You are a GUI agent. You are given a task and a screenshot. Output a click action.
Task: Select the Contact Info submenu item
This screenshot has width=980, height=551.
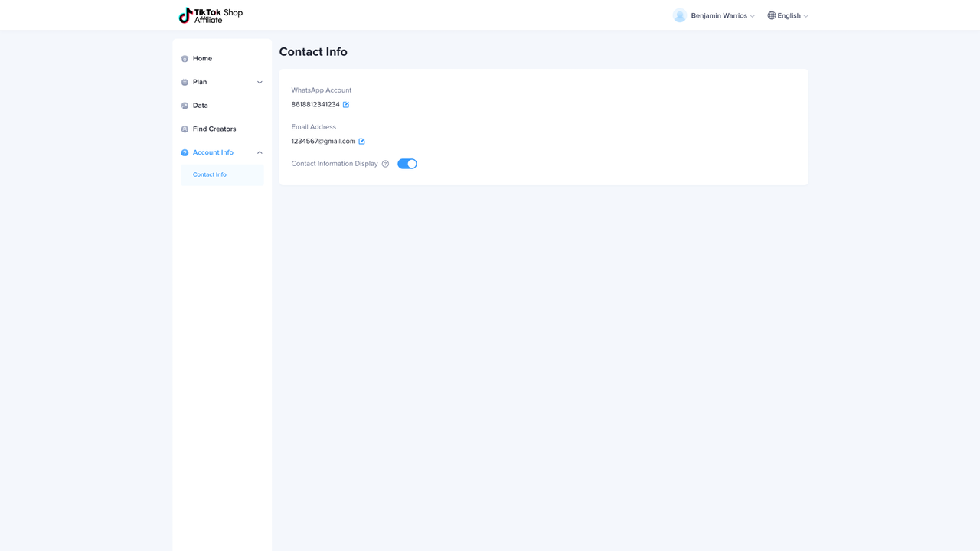[210, 175]
